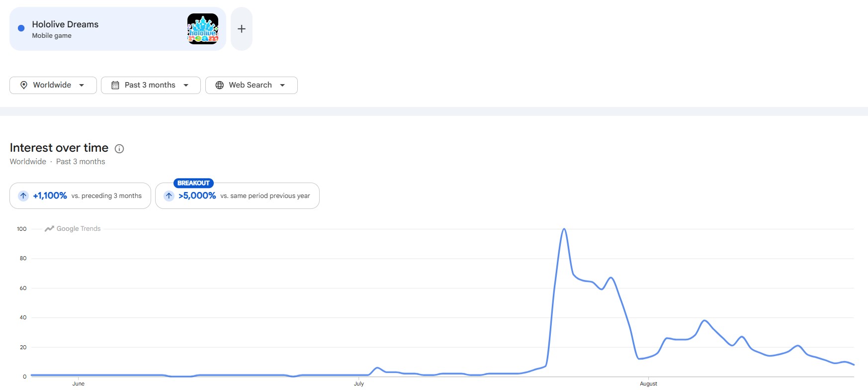Screen dimensions: 868x390
Task: Click the globe icon in Web Search filter
Action: click(x=219, y=85)
